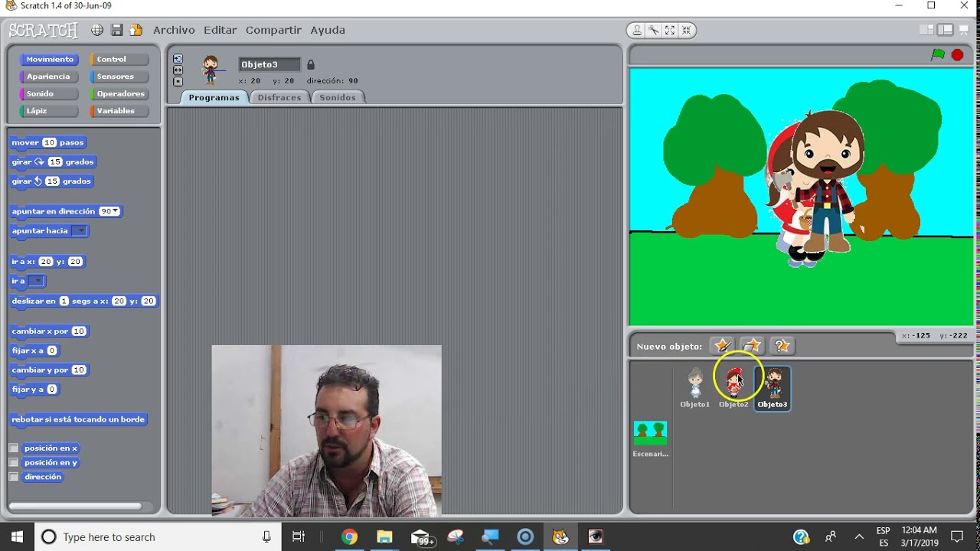The image size is (980, 551).
Task: Open the Archivo menu
Action: click(x=174, y=30)
